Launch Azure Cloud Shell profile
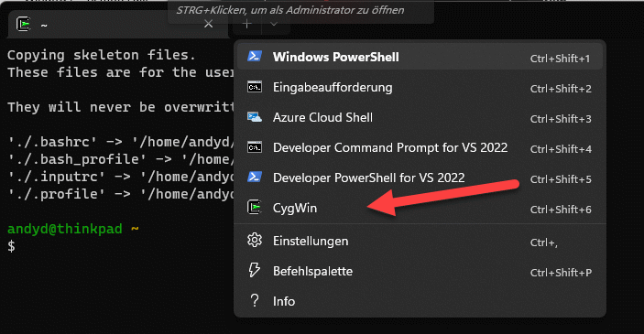Image resolution: width=644 pixels, height=334 pixels. (420, 118)
